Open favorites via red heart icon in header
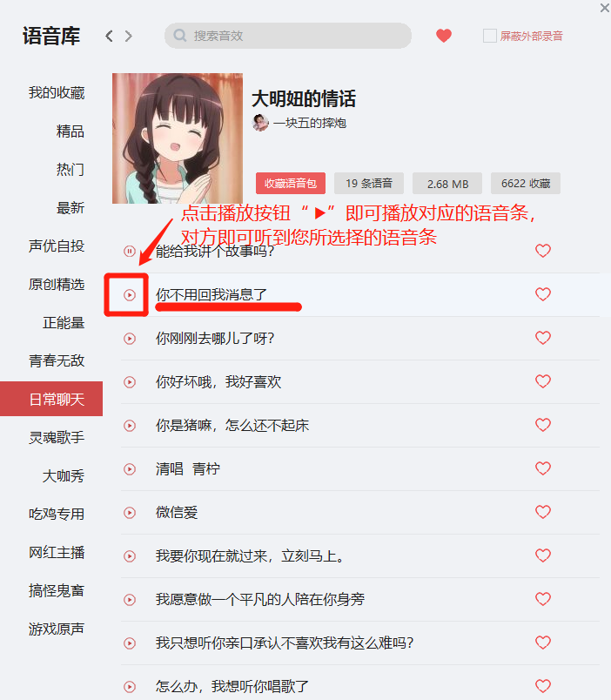The image size is (611, 700). coord(444,36)
